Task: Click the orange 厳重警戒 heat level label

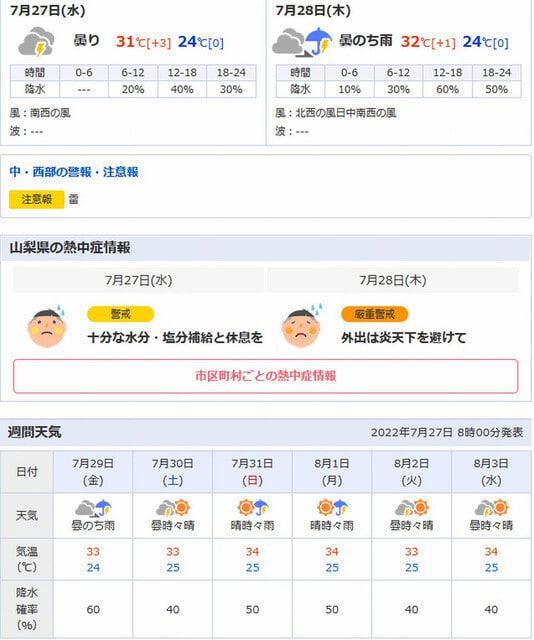Action: click(x=374, y=314)
